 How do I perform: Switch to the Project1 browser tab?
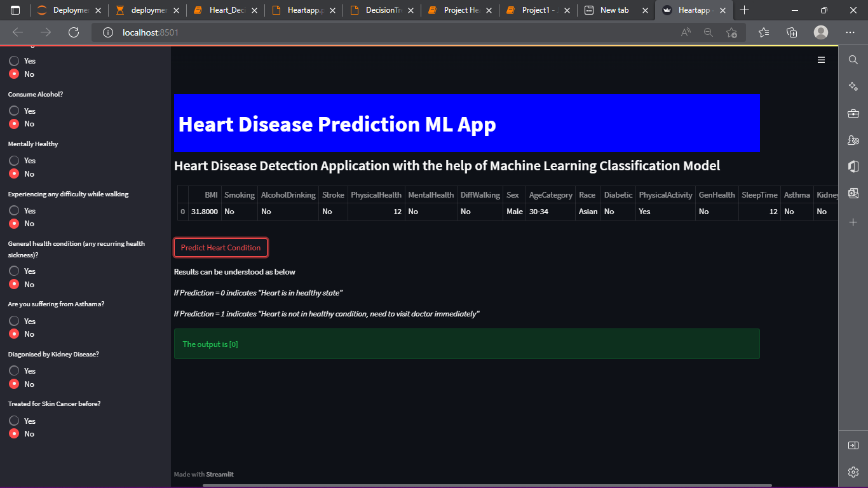tap(538, 10)
